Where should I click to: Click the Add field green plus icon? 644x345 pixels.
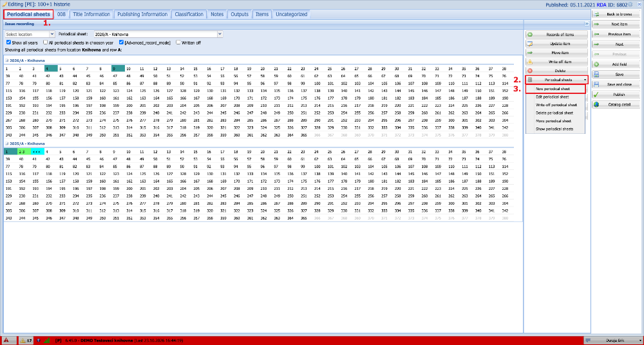coord(596,64)
